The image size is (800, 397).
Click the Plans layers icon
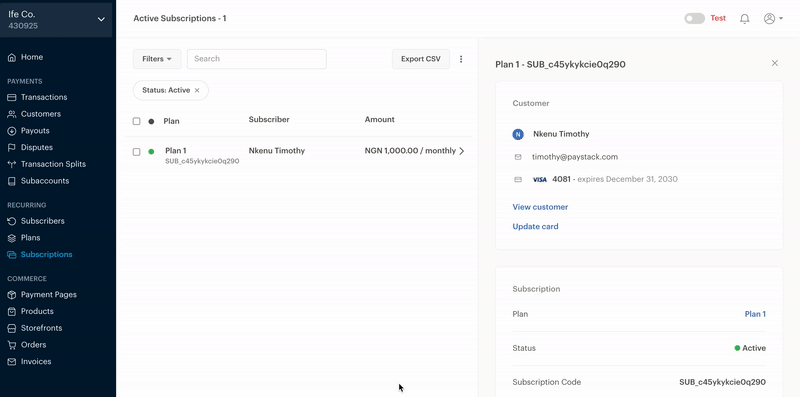12,238
